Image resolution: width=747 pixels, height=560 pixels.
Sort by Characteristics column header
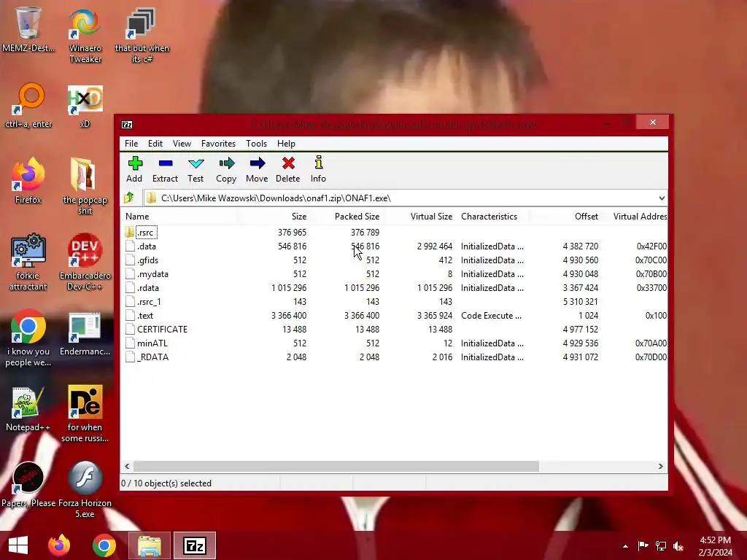click(x=492, y=216)
